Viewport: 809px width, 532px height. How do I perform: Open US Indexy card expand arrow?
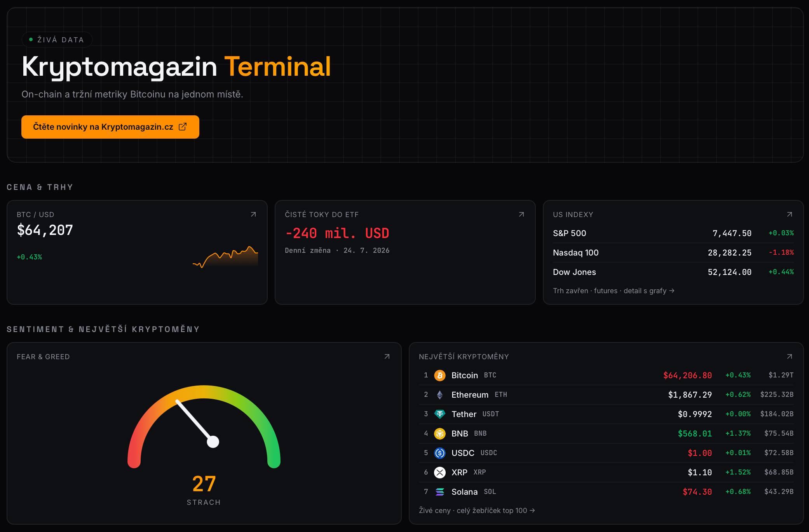[x=790, y=214]
